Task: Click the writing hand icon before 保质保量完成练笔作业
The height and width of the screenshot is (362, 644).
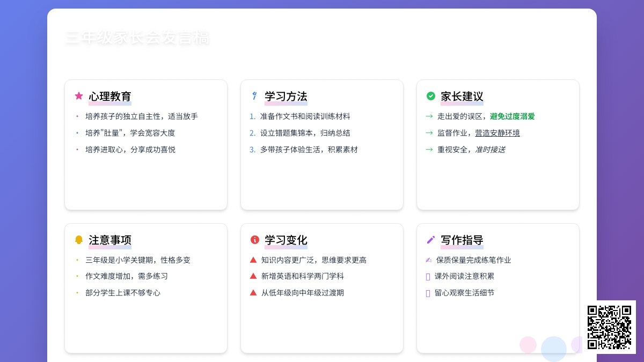Action: [429, 260]
